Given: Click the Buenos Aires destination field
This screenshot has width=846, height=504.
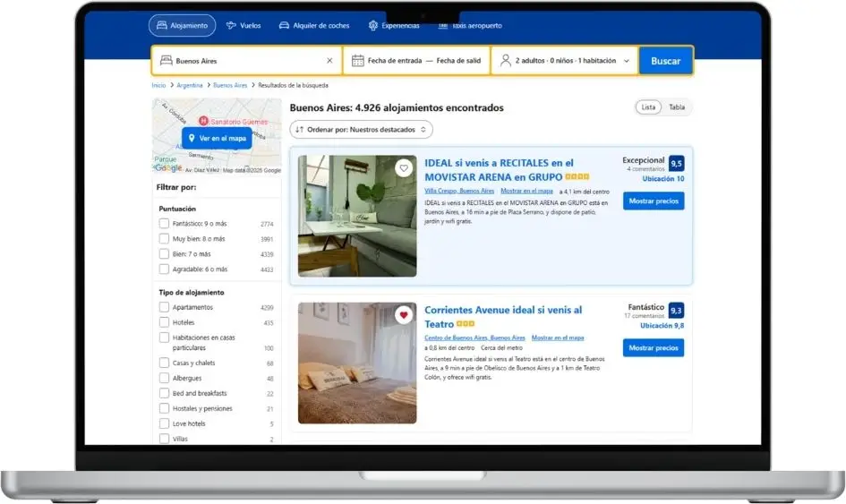Looking at the screenshot, I should (246, 61).
